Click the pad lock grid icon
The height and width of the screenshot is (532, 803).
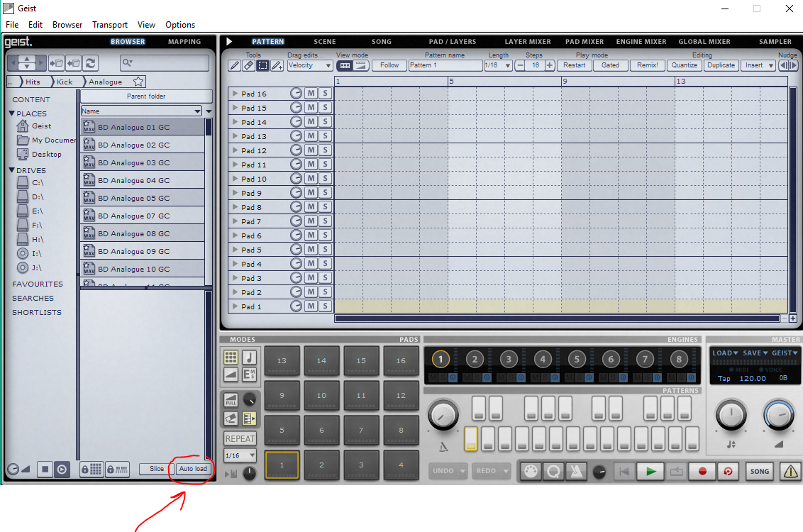(x=92, y=469)
